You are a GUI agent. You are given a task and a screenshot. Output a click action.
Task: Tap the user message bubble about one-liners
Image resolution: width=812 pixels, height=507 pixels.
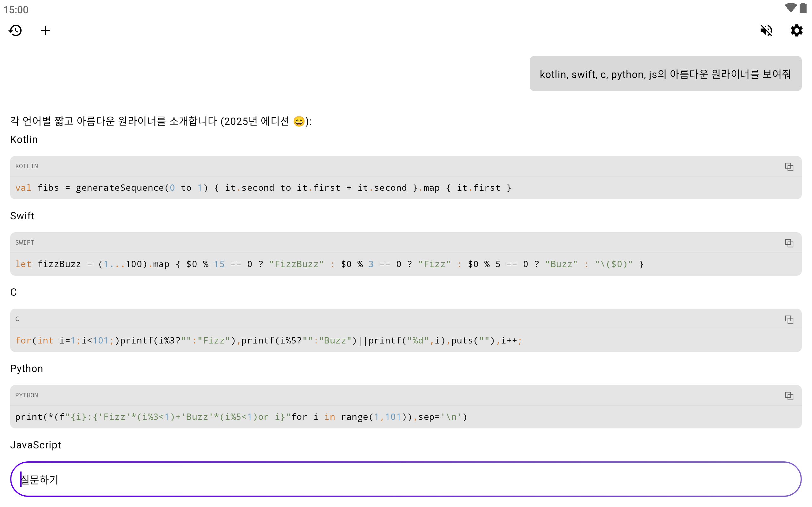click(665, 74)
